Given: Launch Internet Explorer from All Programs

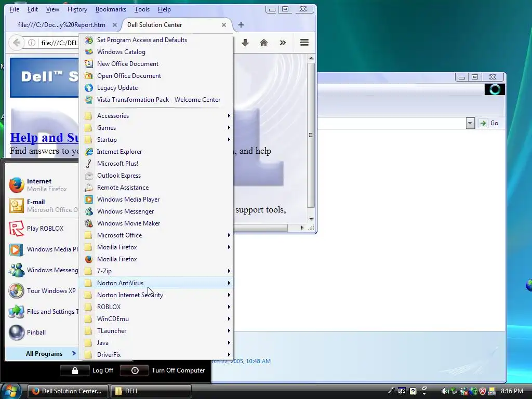Looking at the screenshot, I should pyautogui.click(x=156, y=152).
